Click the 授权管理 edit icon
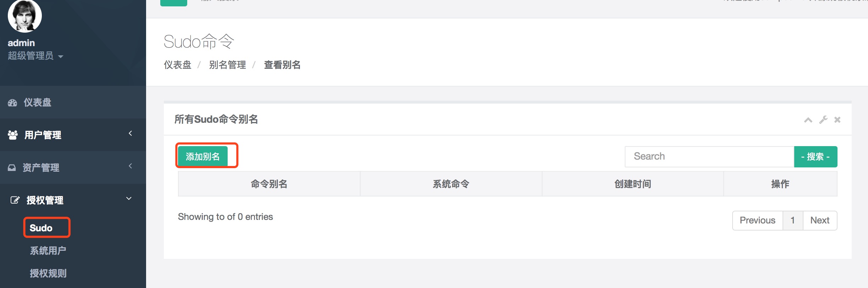Screen dimensions: 868x288 [15, 200]
